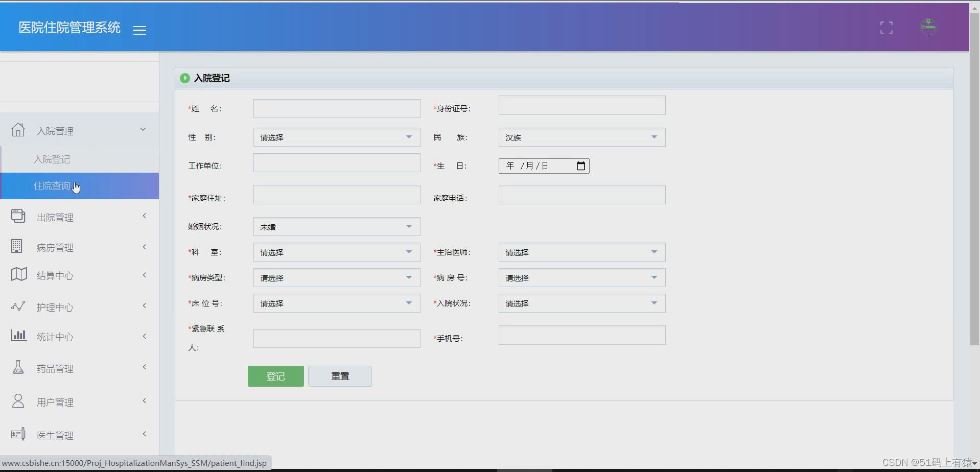Image resolution: width=980 pixels, height=472 pixels.
Task: Open the calendar picker icon for 生日
Action: (x=581, y=166)
